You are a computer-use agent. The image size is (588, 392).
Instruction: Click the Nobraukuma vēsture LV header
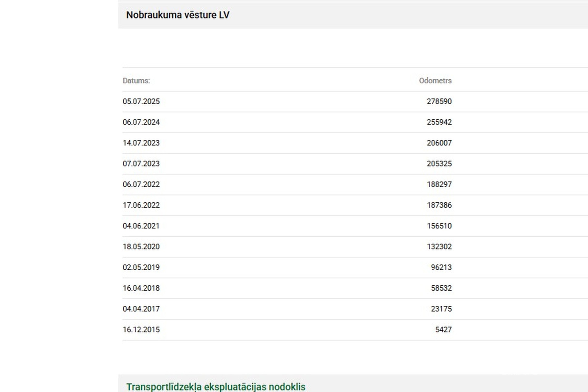tap(178, 15)
